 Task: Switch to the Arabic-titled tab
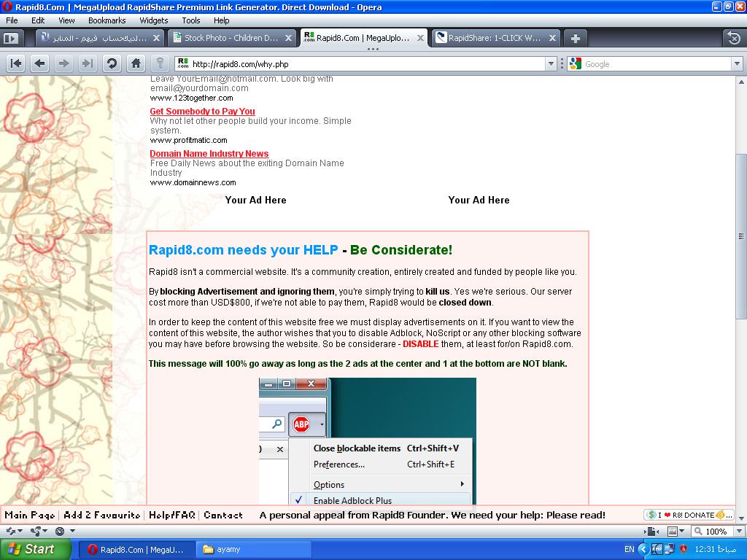pos(99,38)
